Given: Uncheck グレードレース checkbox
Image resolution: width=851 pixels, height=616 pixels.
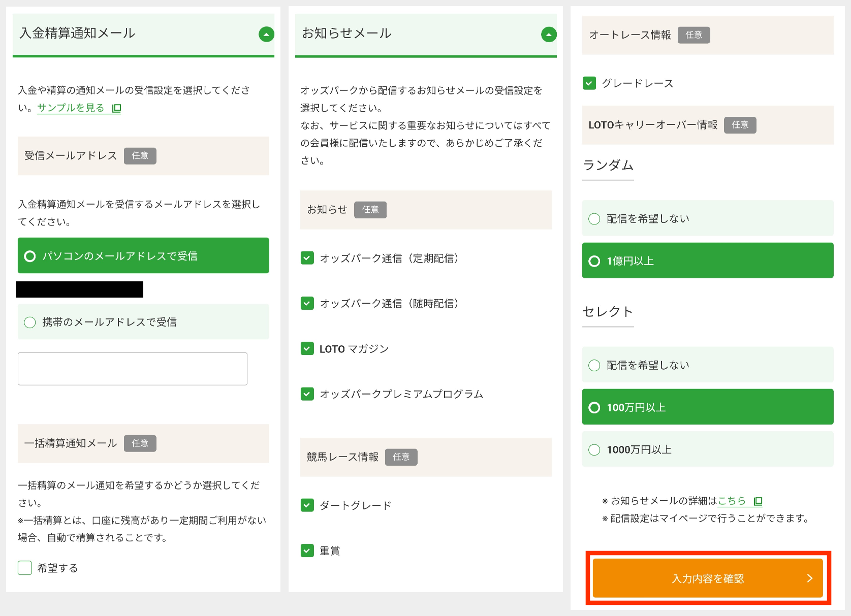Looking at the screenshot, I should point(589,83).
